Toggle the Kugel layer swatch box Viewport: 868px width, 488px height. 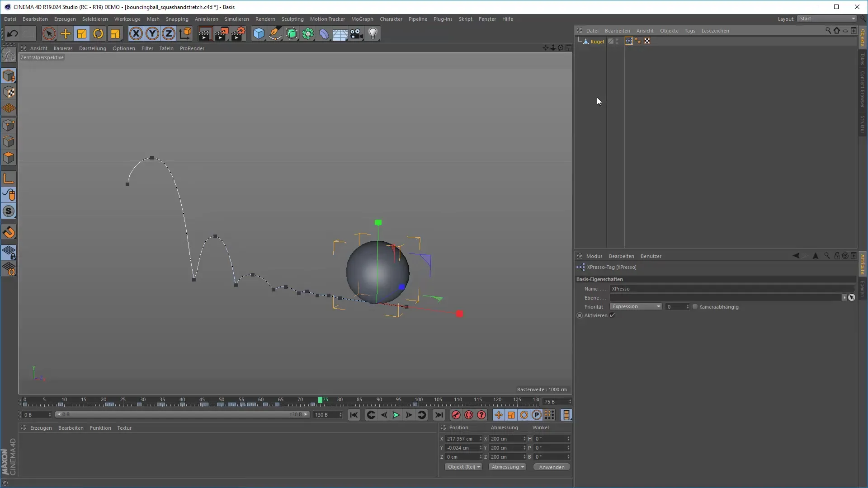(x=611, y=41)
